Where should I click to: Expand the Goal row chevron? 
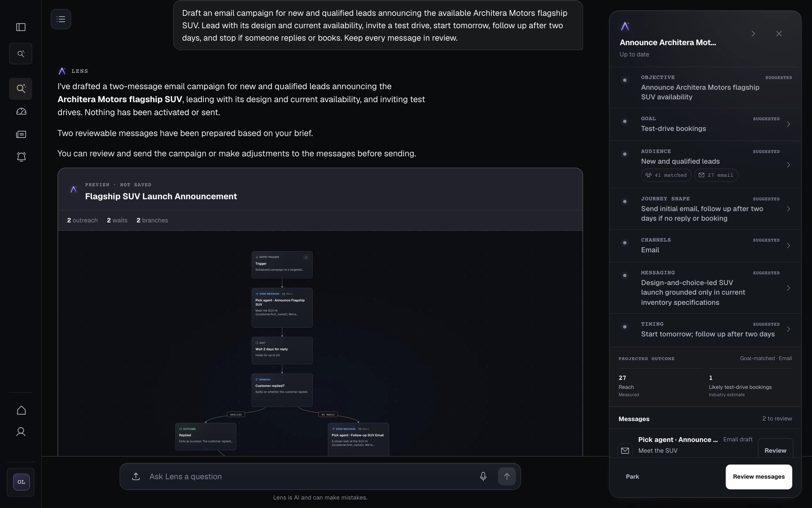(789, 124)
